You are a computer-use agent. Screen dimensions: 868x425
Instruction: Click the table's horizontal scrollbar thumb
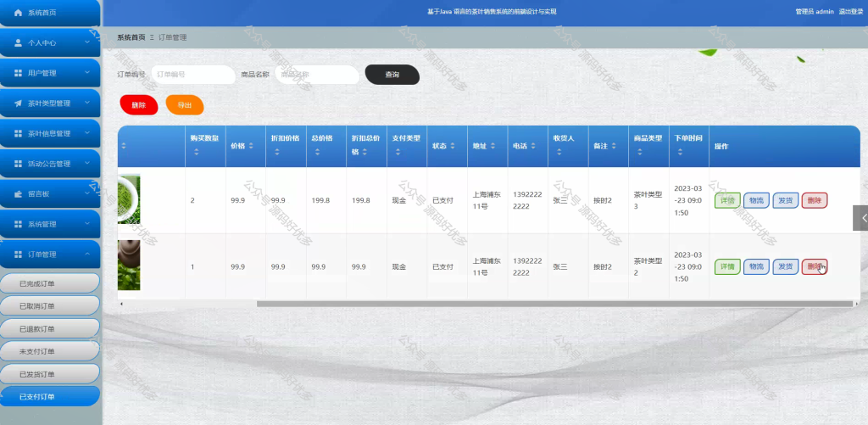click(554, 304)
